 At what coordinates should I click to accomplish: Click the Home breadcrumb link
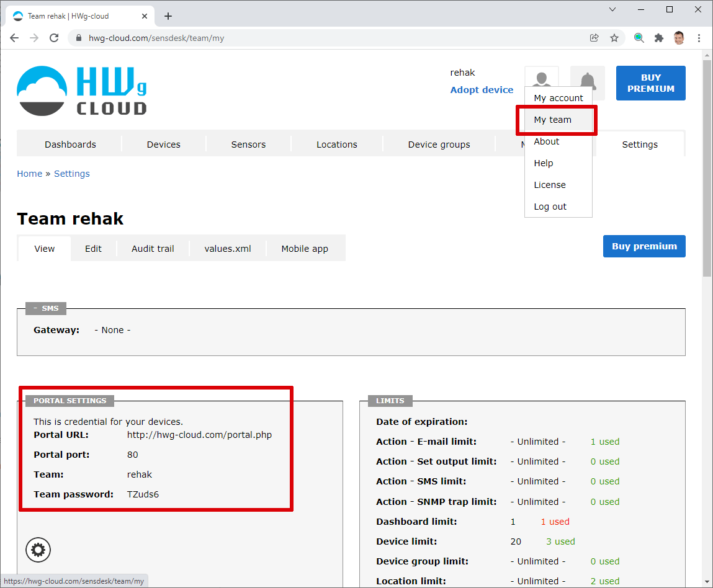pos(30,174)
